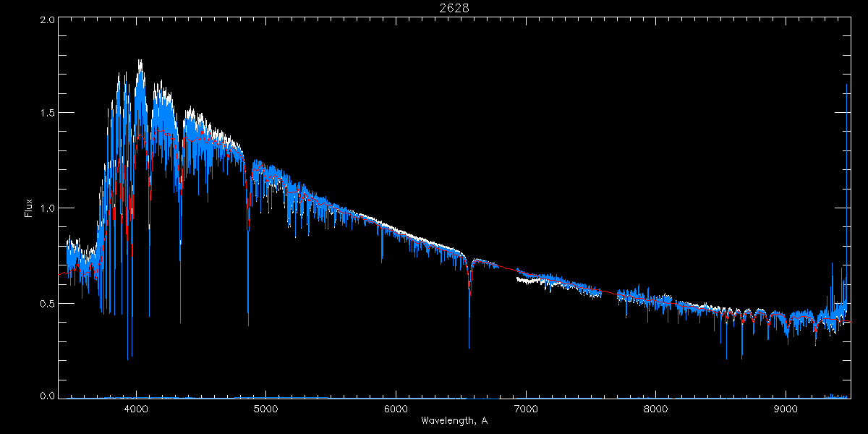The image size is (868, 434).
Task: Click the 0.5 flux tick label
Action: point(48,304)
